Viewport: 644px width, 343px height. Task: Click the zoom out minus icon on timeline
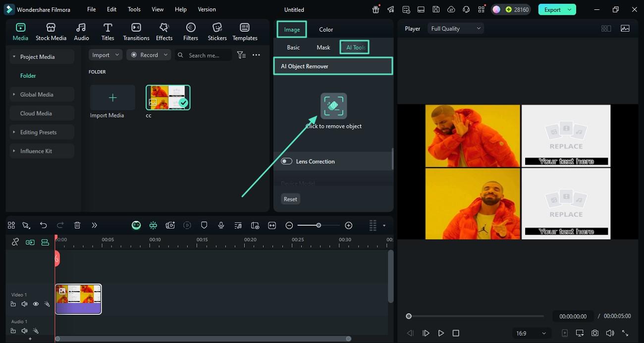289,225
